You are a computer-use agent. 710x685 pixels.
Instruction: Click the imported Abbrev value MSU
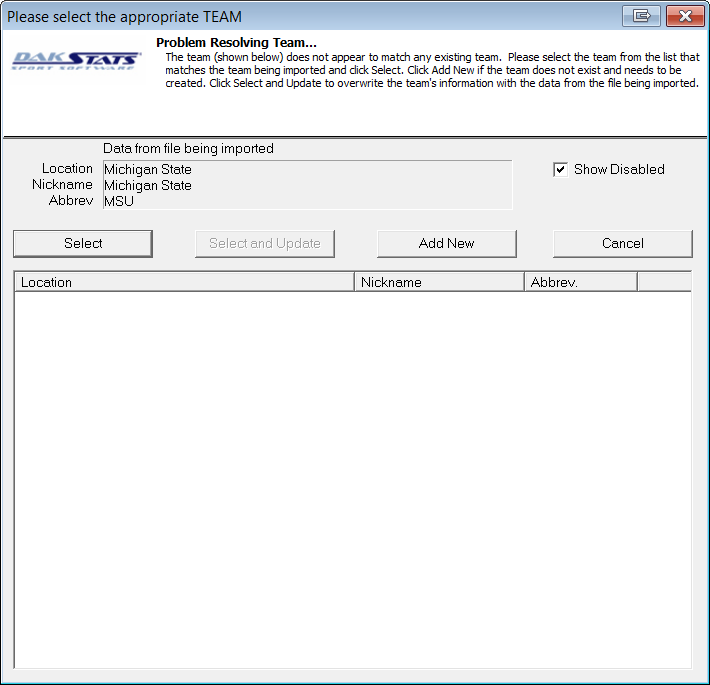(119, 201)
